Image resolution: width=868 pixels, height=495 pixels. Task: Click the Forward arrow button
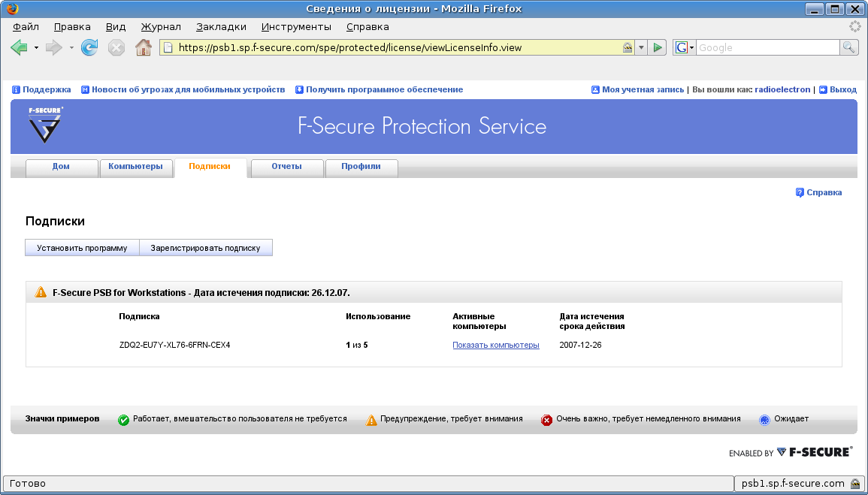[53, 47]
